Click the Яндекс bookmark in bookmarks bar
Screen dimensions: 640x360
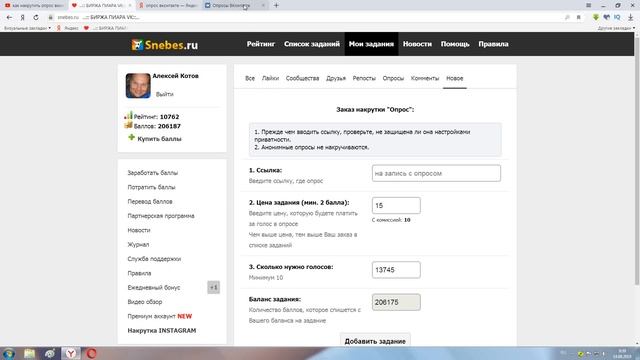tap(68, 28)
